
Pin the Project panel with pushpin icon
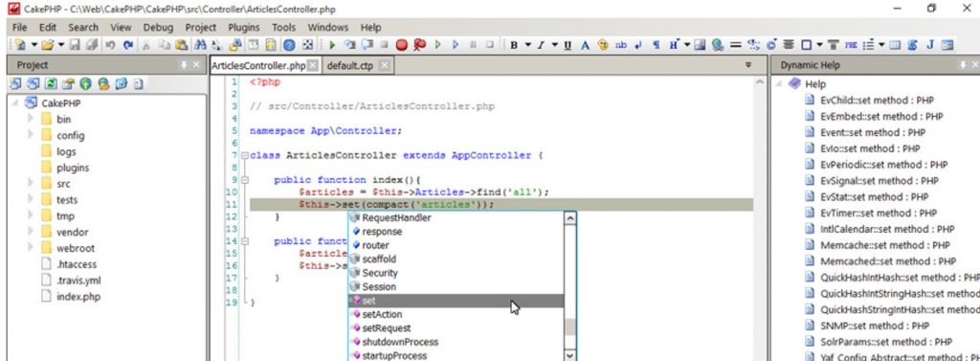(x=184, y=65)
